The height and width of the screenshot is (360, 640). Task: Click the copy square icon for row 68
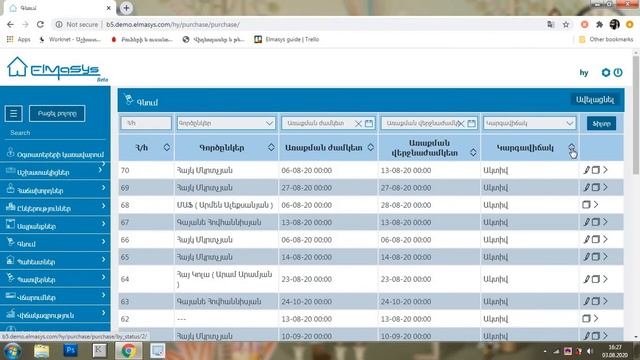(x=587, y=204)
